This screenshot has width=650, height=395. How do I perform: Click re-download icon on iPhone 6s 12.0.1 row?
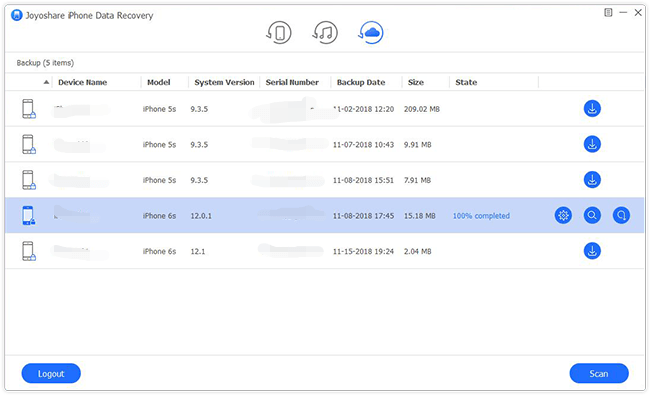tap(621, 215)
